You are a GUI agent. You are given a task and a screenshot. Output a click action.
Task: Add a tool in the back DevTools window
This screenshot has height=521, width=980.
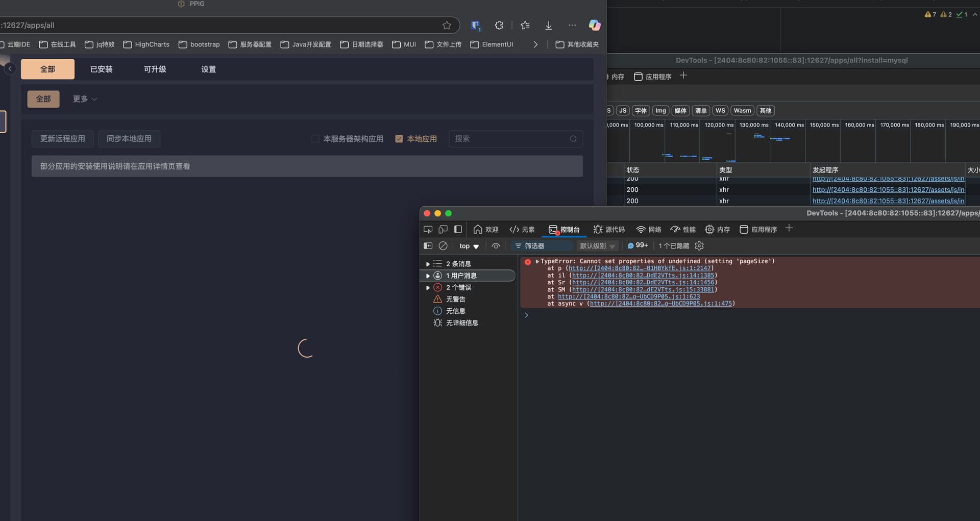pyautogui.click(x=683, y=76)
